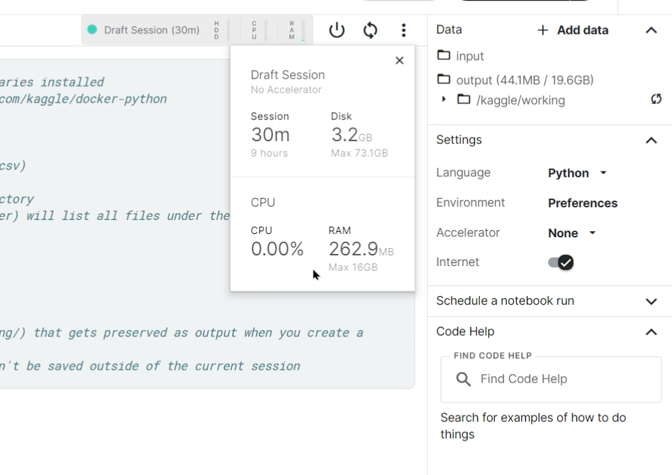Viewport: 672px width, 475px height.
Task: Click the CPU usage meter indicator
Action: click(x=258, y=30)
